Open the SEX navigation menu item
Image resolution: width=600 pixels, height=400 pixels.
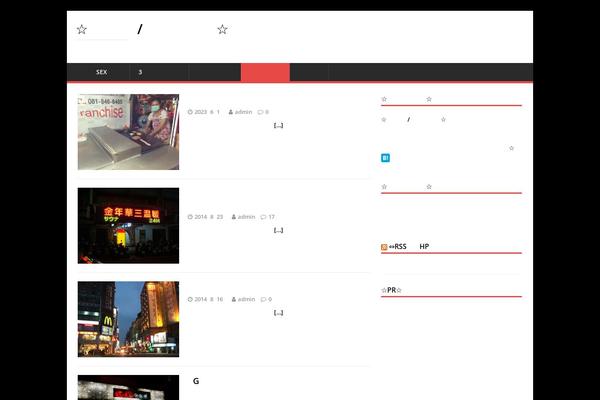pos(99,72)
